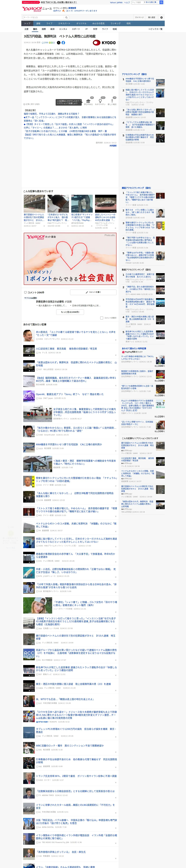186x868 pixels.
Task: Open the 国際 category tab
Action: pos(44,29)
